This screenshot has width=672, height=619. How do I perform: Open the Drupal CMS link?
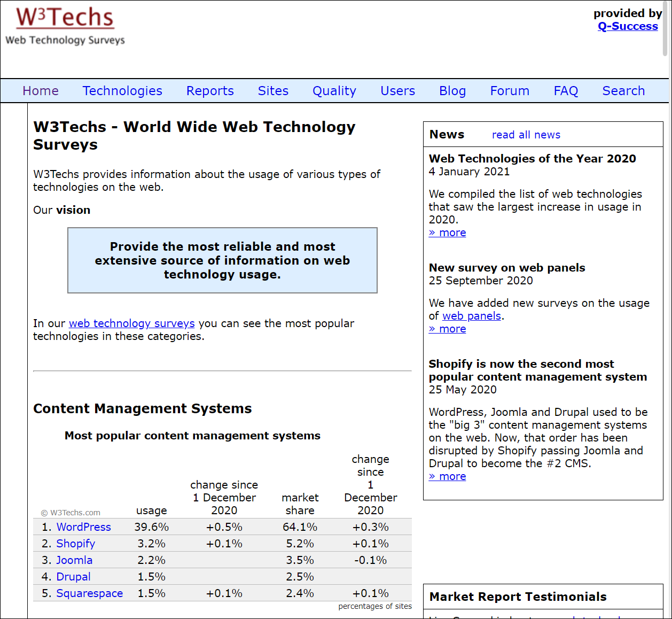click(73, 577)
